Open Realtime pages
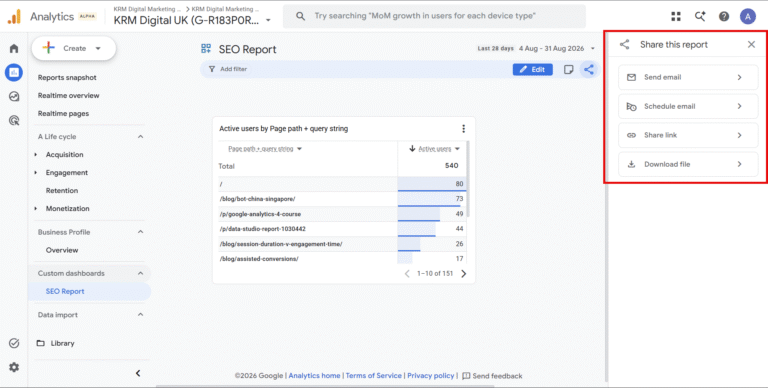 tap(63, 114)
